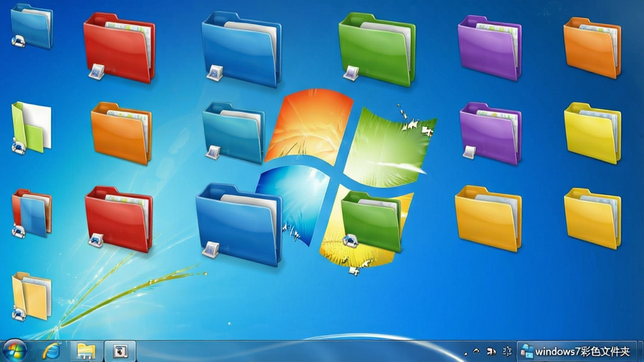Select the purple folder with shortcut overlay
Viewport: 644px width, 362px height.
(491, 133)
